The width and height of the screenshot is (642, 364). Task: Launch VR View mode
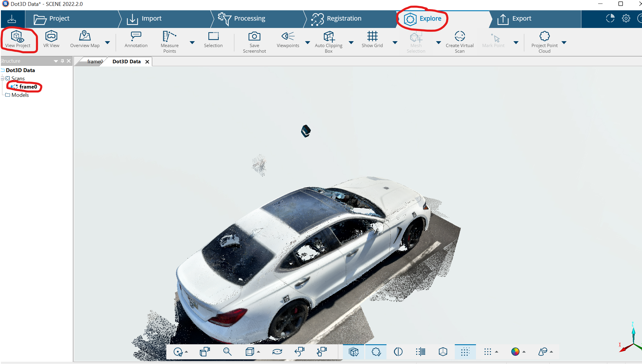pyautogui.click(x=51, y=39)
